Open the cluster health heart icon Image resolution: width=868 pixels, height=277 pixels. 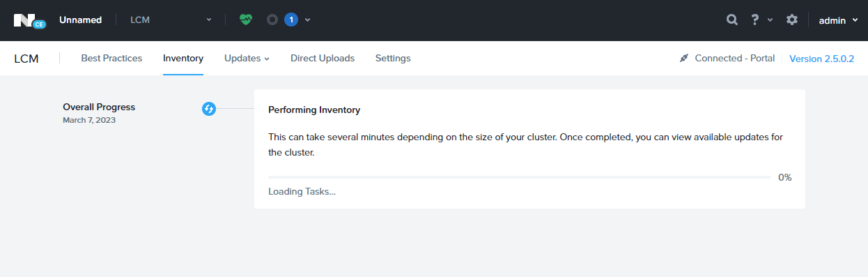(x=245, y=20)
